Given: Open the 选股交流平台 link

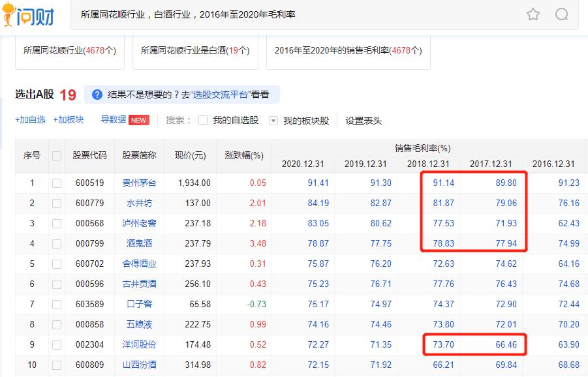Looking at the screenshot, I should point(221,95).
